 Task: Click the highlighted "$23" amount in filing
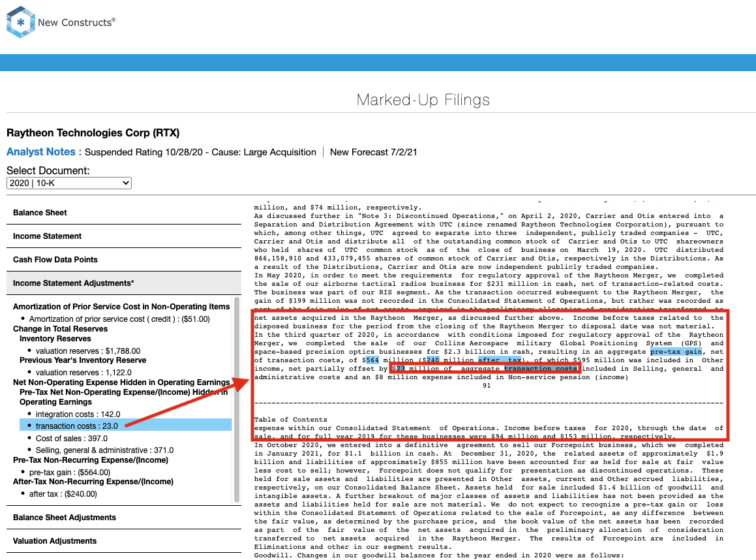(399, 369)
